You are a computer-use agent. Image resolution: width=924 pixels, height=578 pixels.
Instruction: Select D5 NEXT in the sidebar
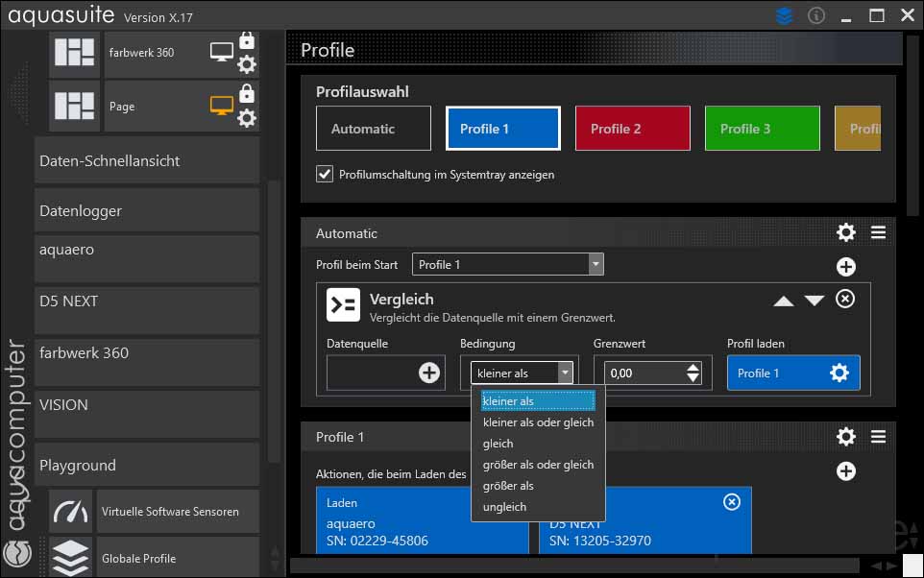click(x=147, y=310)
